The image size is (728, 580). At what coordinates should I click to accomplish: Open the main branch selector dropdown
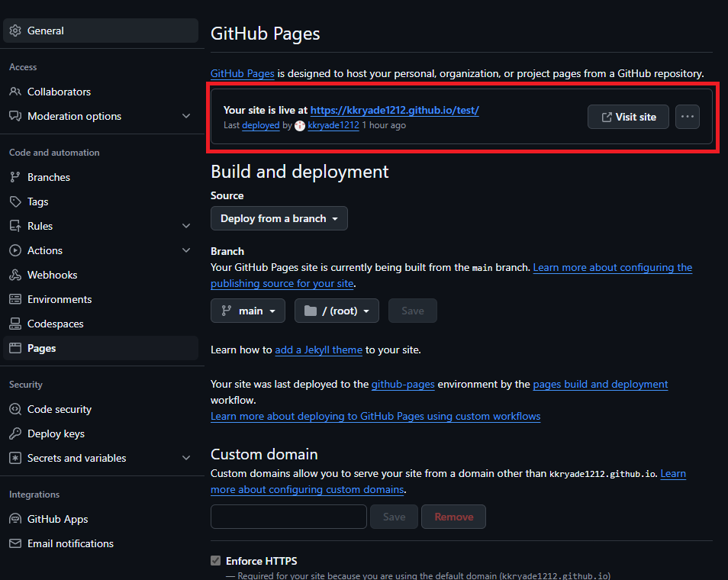[248, 311]
